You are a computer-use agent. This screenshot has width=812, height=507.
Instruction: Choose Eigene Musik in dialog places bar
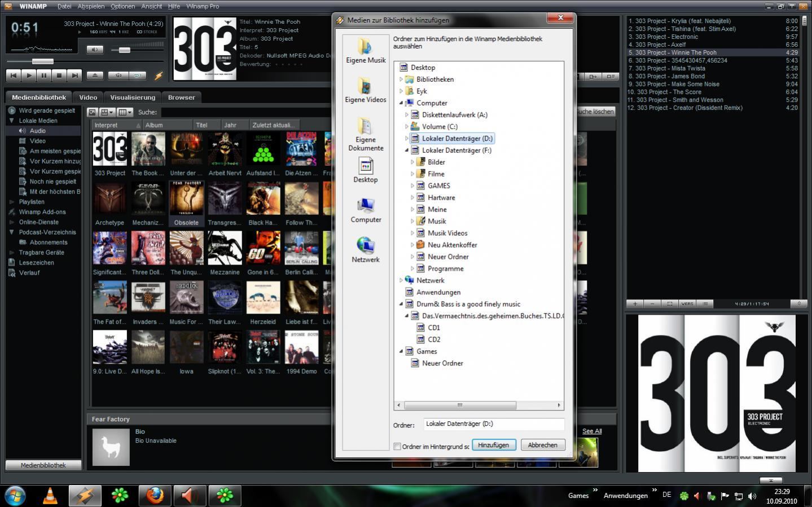(366, 51)
